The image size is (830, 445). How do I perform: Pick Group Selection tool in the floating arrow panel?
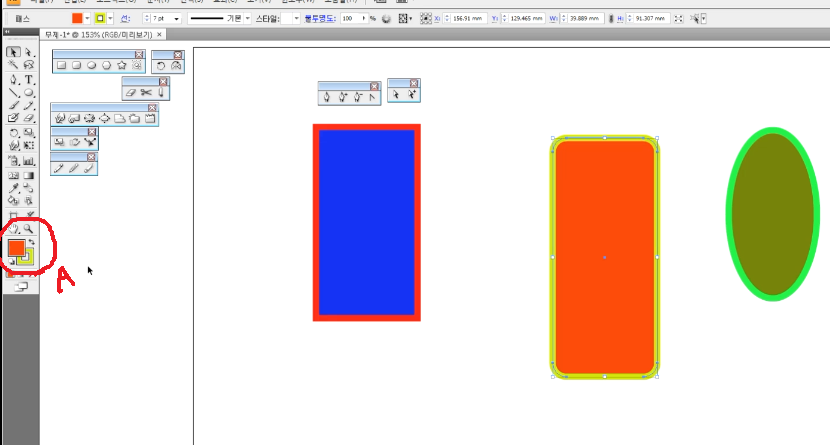click(411, 94)
